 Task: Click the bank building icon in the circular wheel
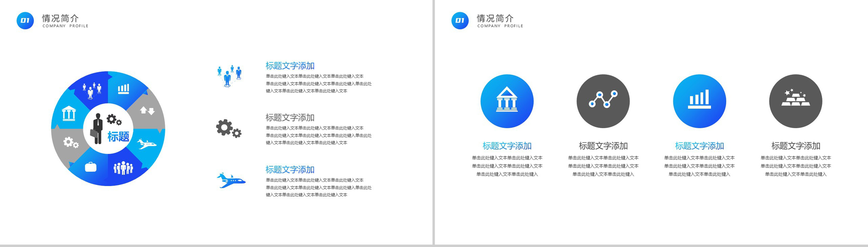[69, 113]
